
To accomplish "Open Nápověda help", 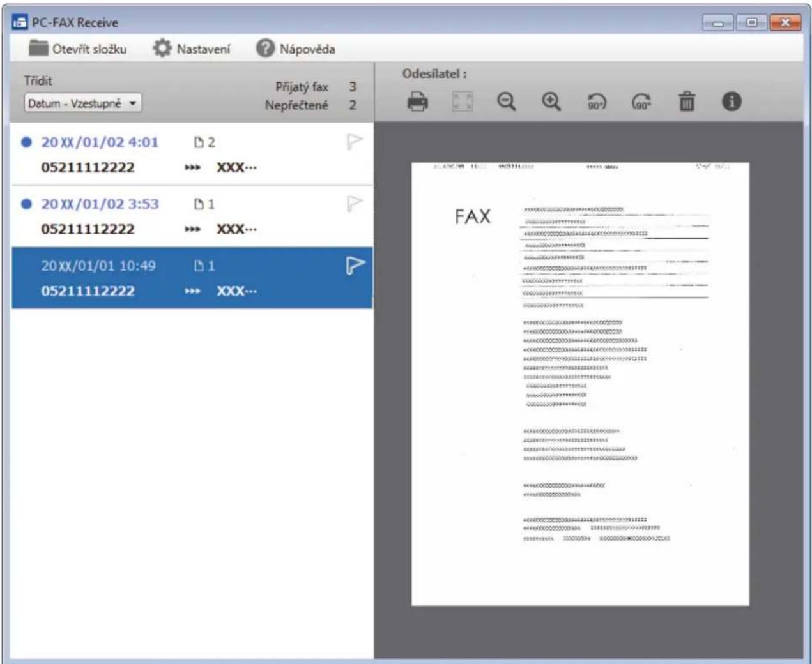I will (x=295, y=49).
